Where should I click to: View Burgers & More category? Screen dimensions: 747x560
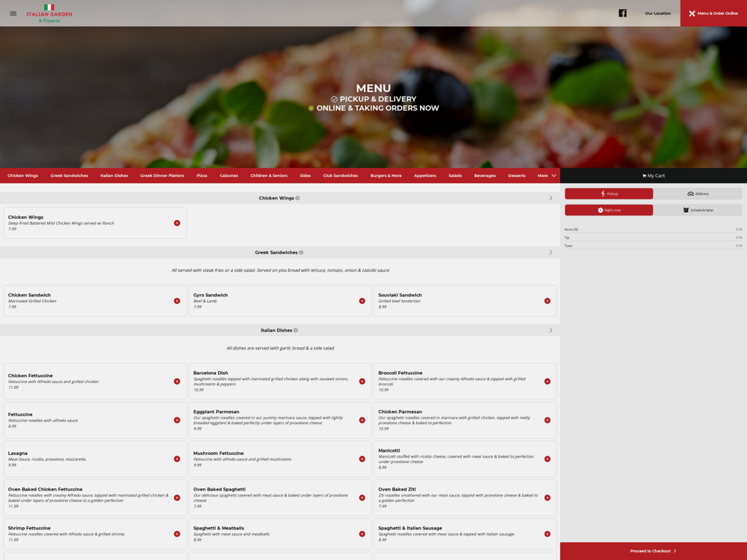[x=386, y=175]
